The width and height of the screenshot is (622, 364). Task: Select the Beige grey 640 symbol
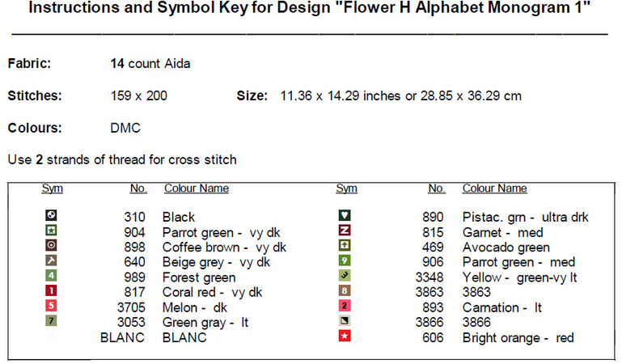[x=52, y=260]
